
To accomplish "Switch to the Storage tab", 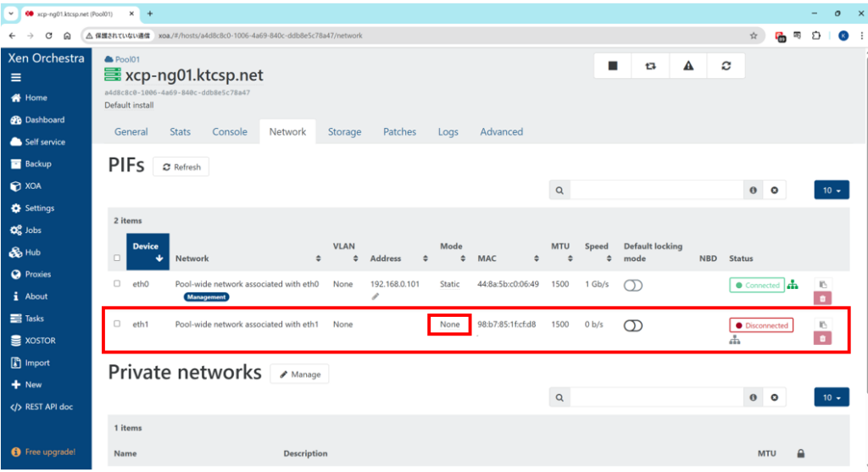I will point(344,132).
